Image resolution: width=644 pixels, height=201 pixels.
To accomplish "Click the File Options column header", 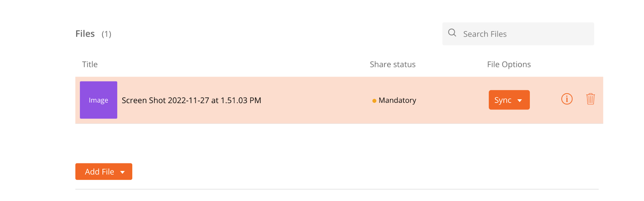I will 509,64.
